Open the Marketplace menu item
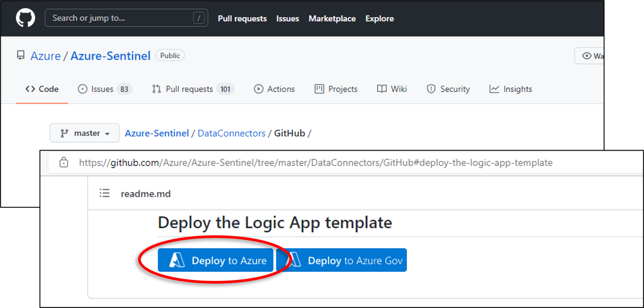This screenshot has width=644, height=308. click(332, 18)
